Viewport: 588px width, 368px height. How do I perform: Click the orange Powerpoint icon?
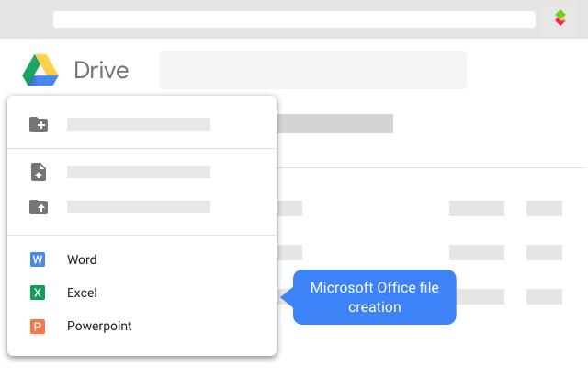[x=38, y=326]
